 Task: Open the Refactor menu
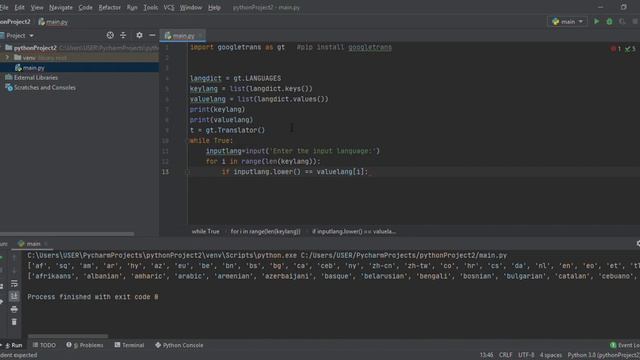click(x=109, y=7)
